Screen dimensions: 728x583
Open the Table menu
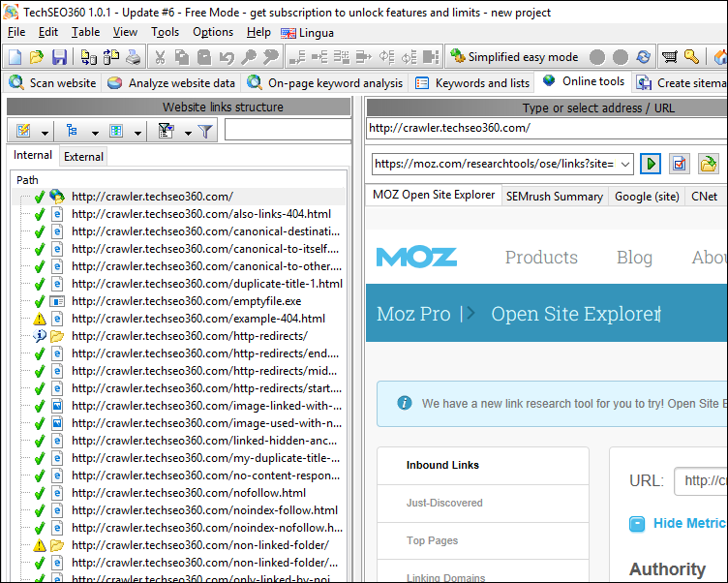pos(85,32)
